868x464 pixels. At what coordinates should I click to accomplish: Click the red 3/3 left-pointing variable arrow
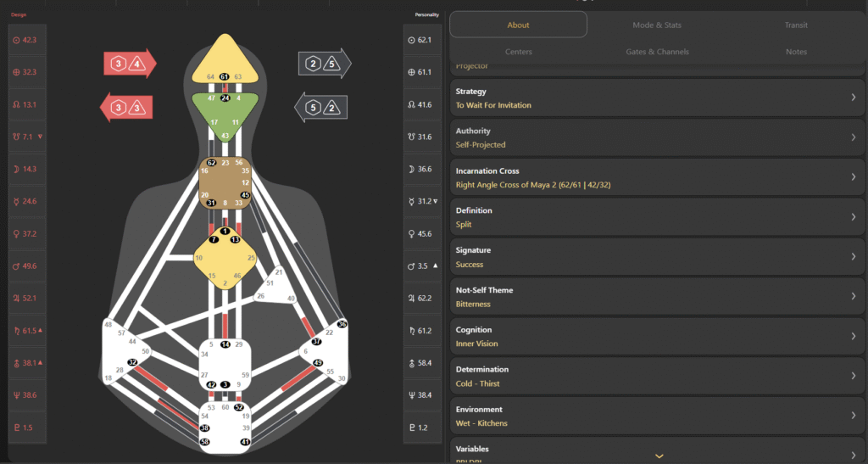tap(126, 107)
